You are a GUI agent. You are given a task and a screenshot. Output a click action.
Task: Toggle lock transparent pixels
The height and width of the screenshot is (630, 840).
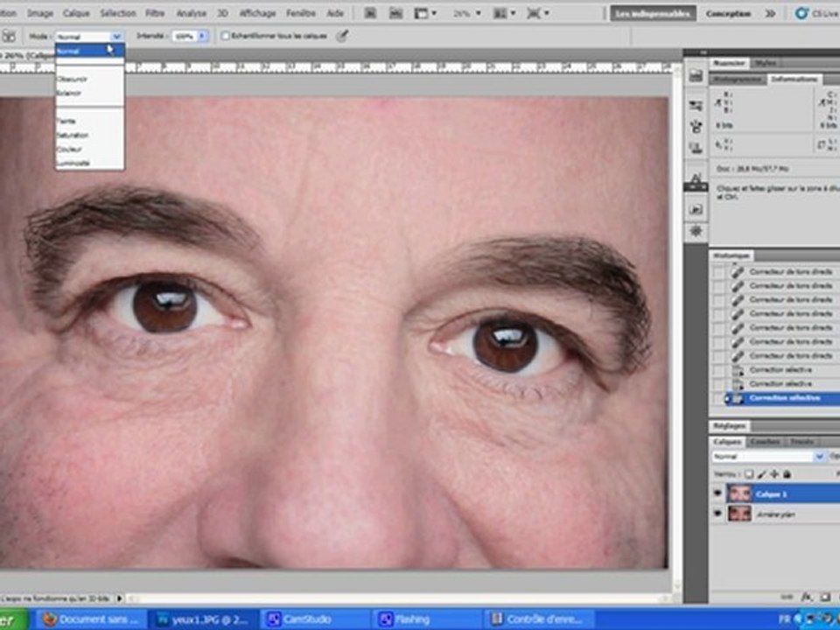coord(749,474)
